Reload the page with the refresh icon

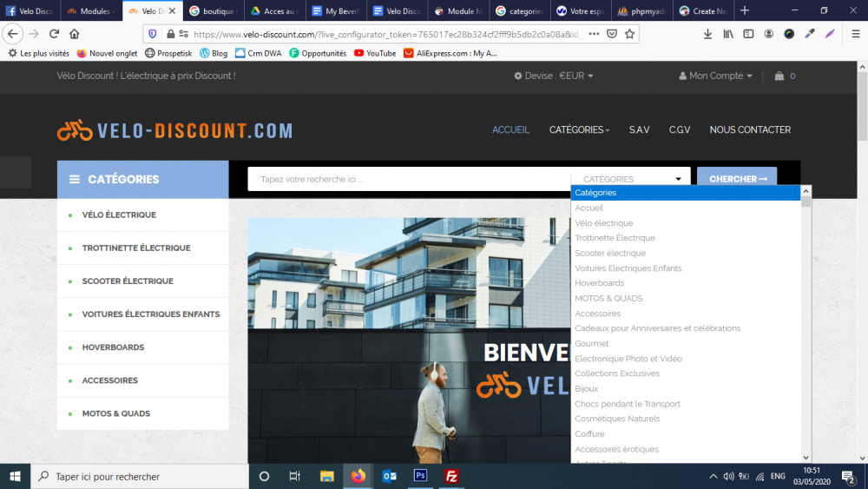54,34
